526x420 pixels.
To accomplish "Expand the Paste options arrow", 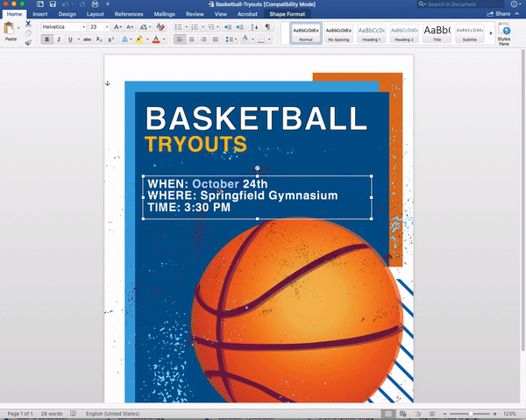I will (x=18, y=28).
